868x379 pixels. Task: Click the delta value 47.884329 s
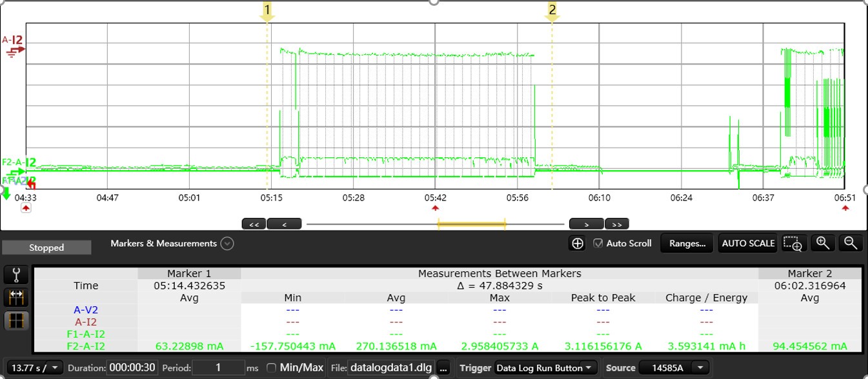(x=500, y=286)
